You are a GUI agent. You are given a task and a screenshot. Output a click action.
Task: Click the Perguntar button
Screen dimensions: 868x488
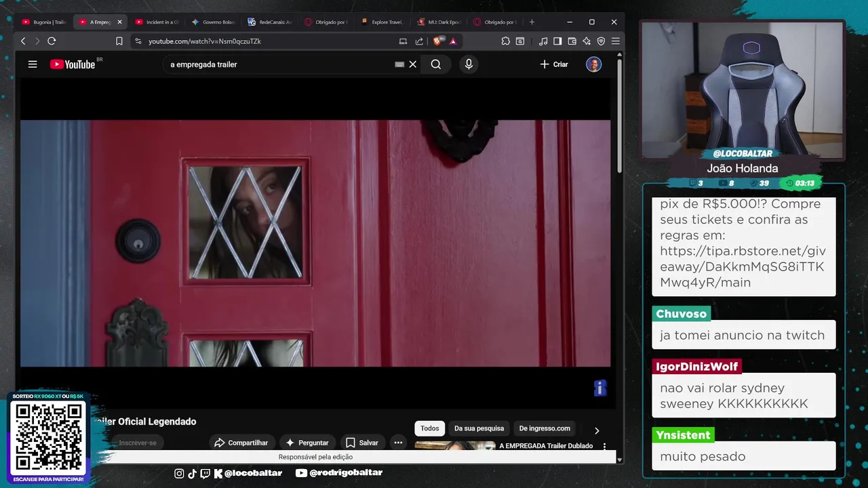click(x=307, y=443)
